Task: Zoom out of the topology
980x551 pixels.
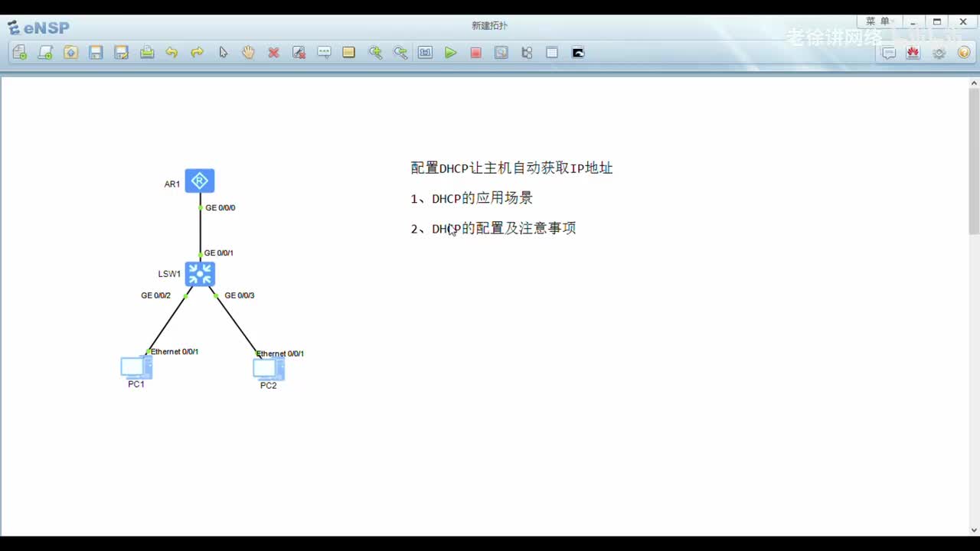Action: (x=400, y=53)
